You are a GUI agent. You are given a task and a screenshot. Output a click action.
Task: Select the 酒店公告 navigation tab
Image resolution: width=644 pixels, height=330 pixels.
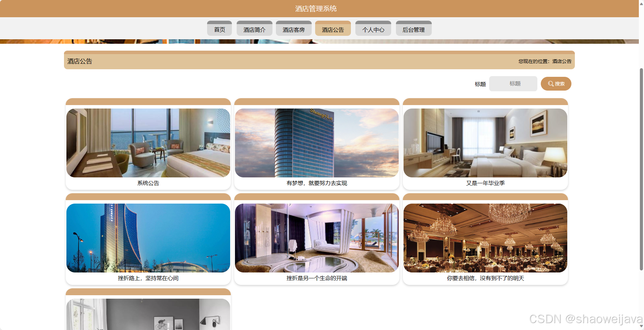coord(333,28)
